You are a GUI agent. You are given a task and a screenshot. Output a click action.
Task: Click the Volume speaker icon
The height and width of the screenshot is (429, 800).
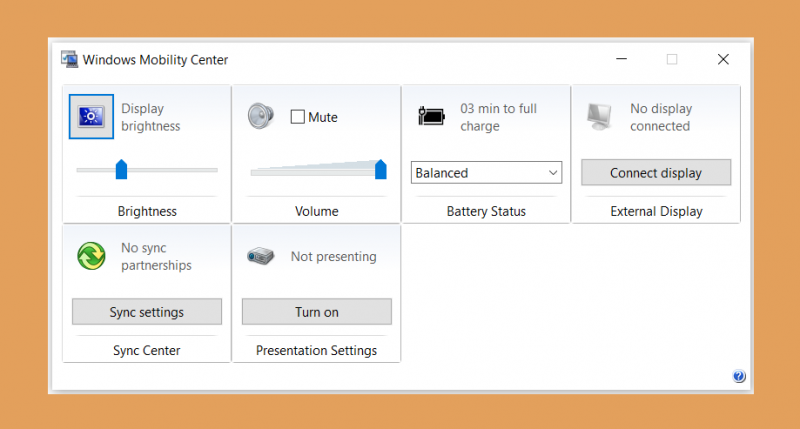click(261, 116)
